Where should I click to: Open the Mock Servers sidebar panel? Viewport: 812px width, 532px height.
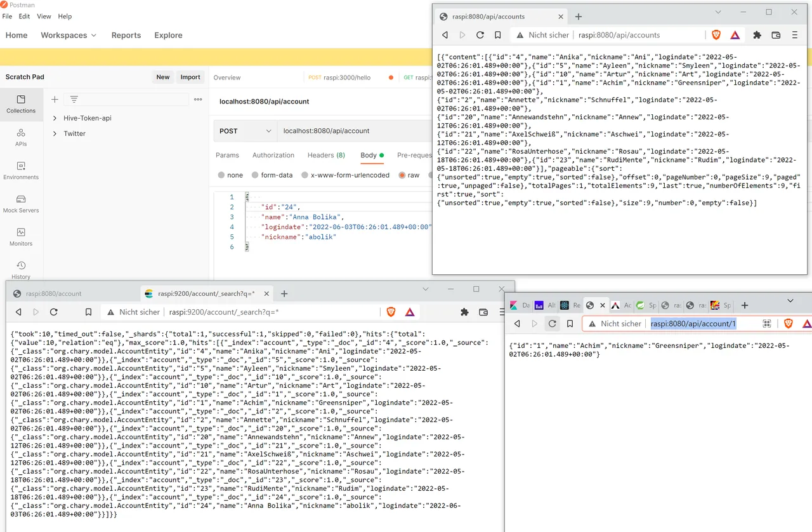point(21,204)
